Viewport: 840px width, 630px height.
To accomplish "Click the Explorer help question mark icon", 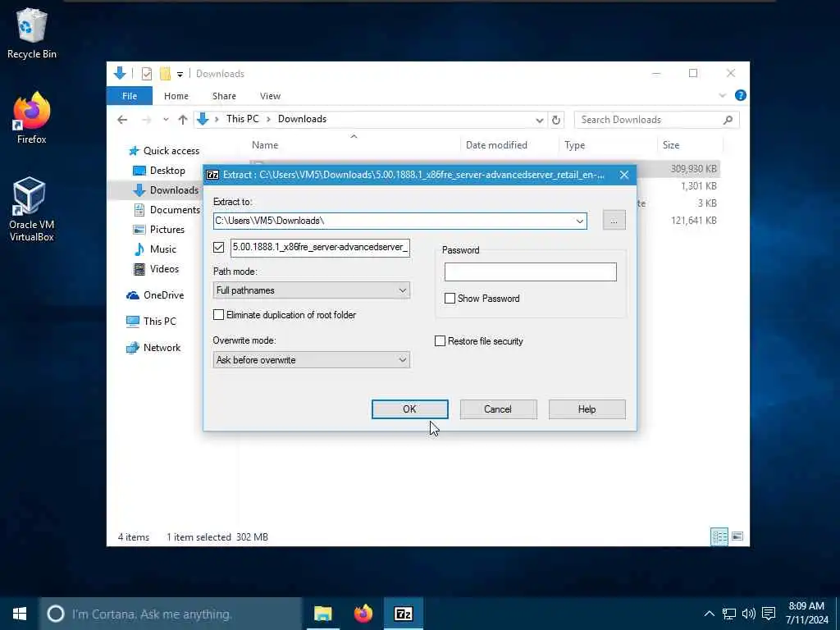I will [741, 95].
